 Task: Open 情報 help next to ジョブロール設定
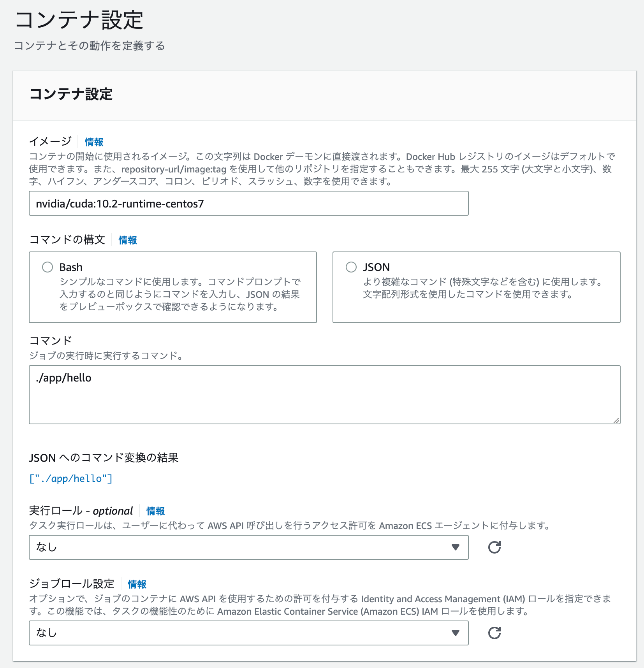click(137, 584)
